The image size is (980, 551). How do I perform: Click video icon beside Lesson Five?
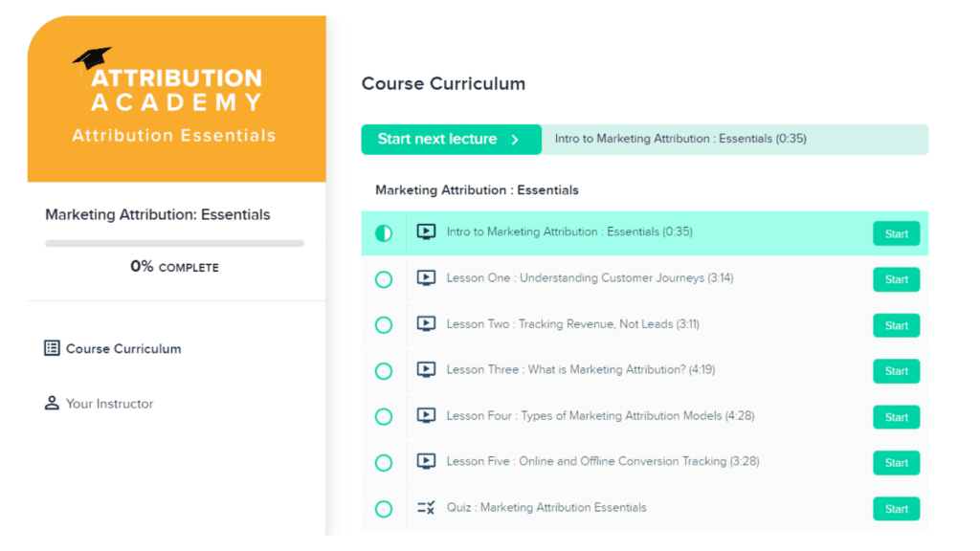426,462
